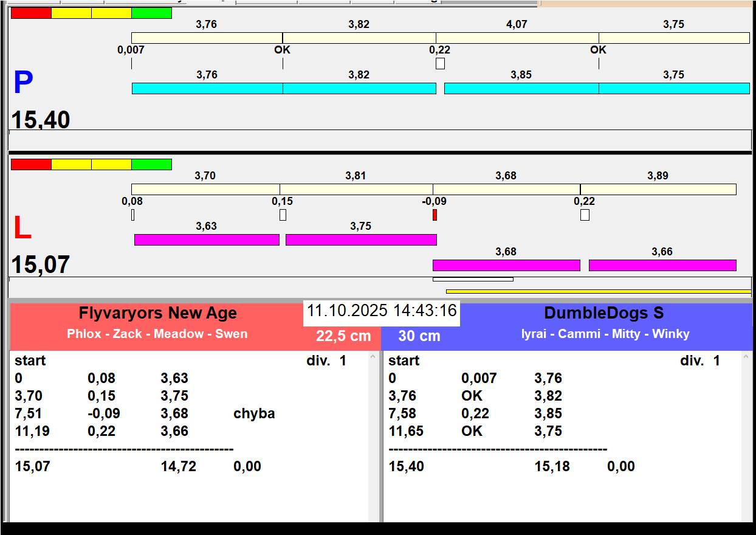
Task: Select the blue P lane letter
Action: pyautogui.click(x=23, y=83)
